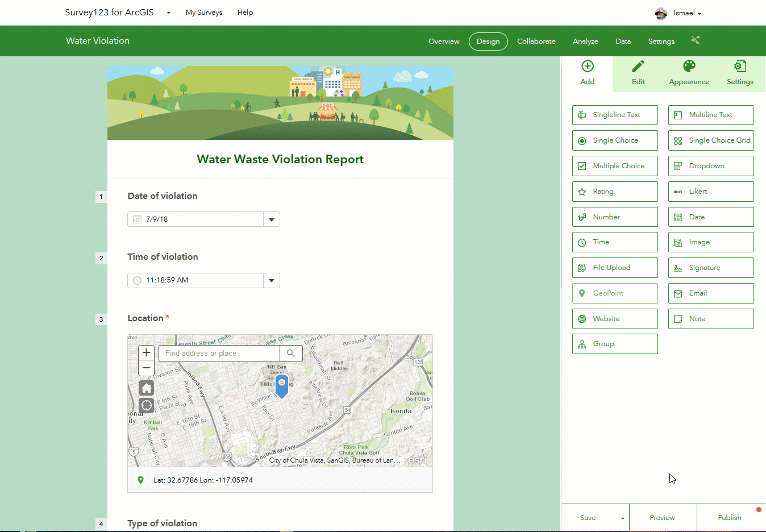Open the top navigation Settings tab

pyautogui.click(x=661, y=41)
